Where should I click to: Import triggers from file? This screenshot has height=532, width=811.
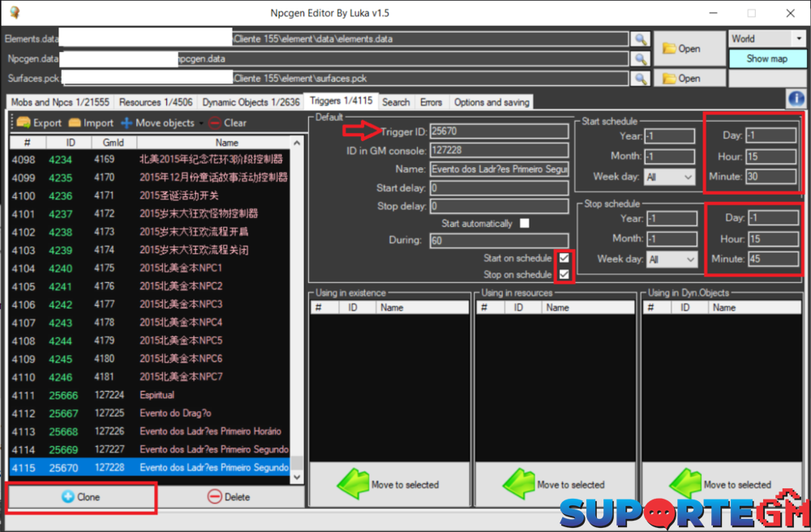pos(91,123)
